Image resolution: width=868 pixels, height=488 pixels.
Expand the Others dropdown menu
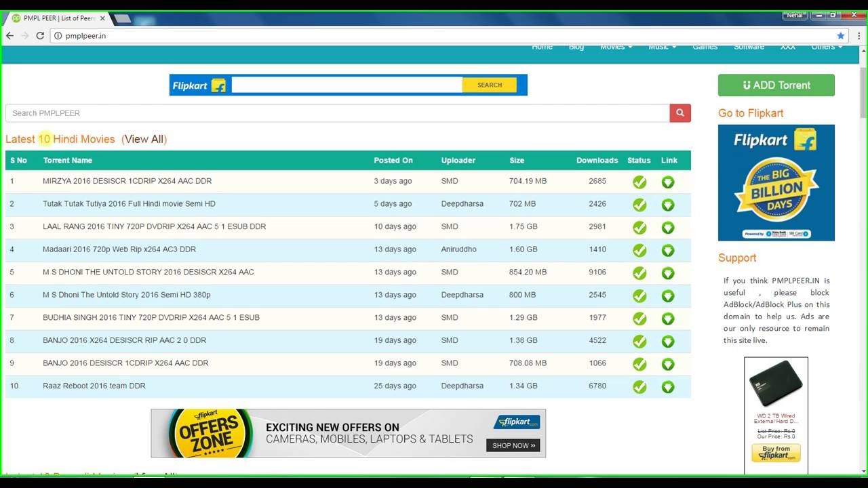827,47
